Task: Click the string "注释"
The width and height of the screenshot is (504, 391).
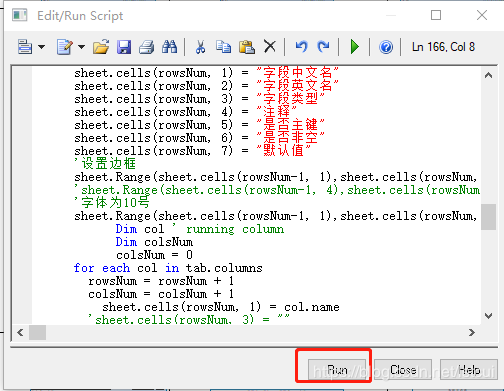Action: pos(276,112)
